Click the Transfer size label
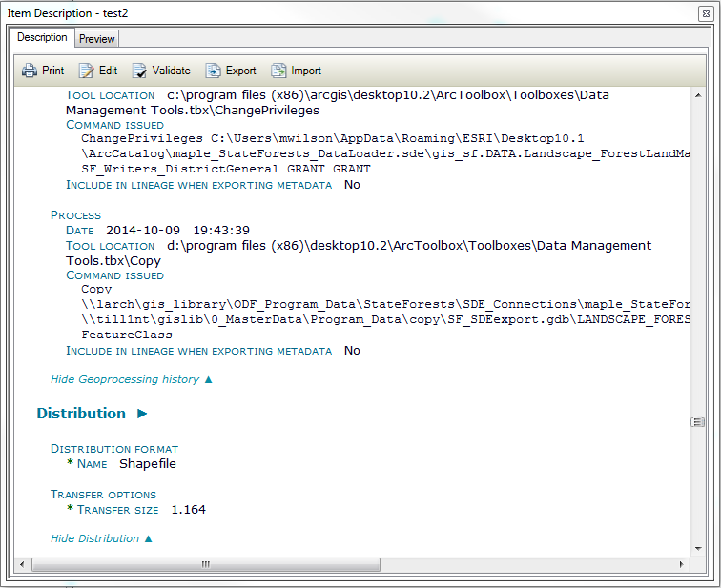Viewport: 721px width, 588px height. 117,510
